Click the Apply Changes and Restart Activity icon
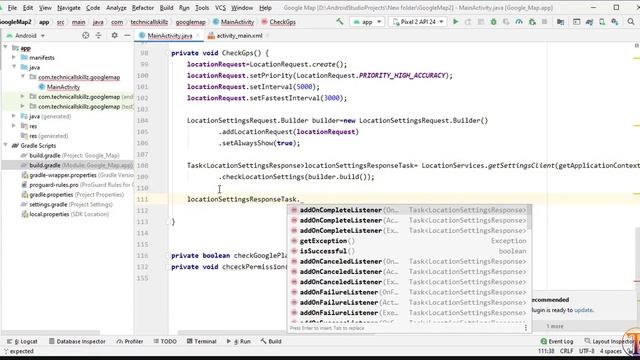Screen dimensions: 640x360 (468, 22)
